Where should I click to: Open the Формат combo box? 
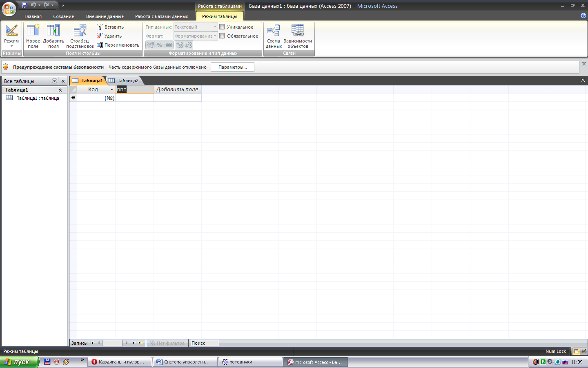coord(196,36)
